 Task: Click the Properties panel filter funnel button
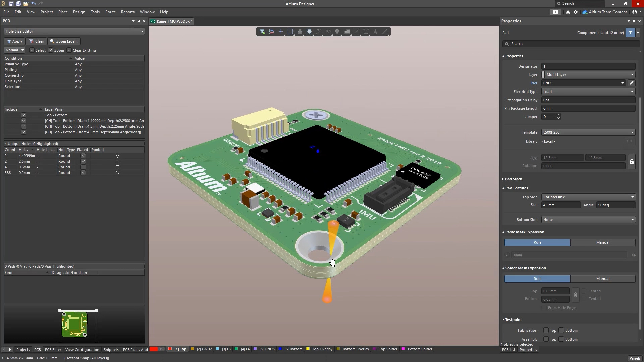[631, 33]
